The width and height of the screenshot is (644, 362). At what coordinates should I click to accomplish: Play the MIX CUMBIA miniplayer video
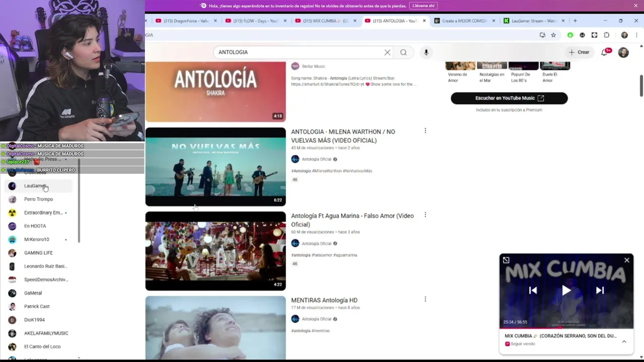pyautogui.click(x=567, y=290)
